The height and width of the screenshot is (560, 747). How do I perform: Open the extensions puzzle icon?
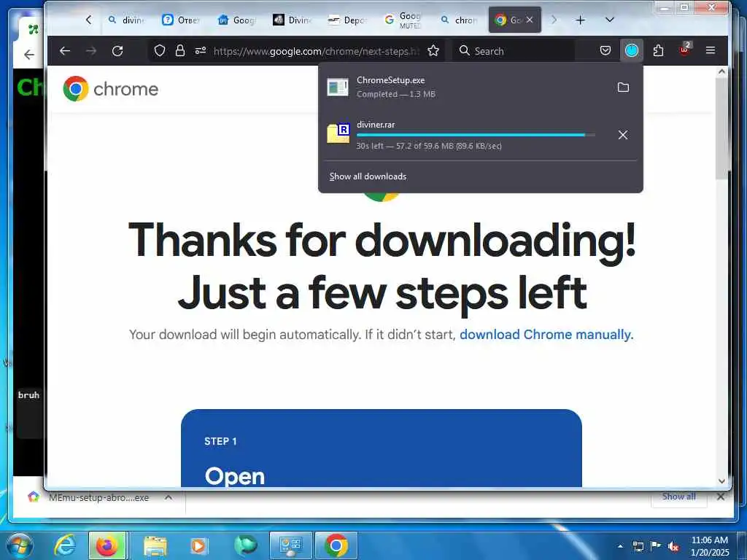tap(658, 50)
